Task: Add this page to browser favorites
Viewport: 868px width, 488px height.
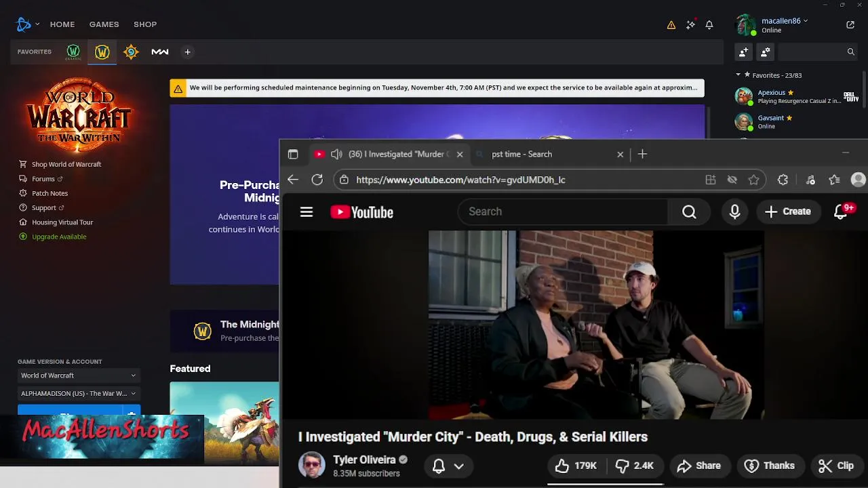Action: [753, 180]
